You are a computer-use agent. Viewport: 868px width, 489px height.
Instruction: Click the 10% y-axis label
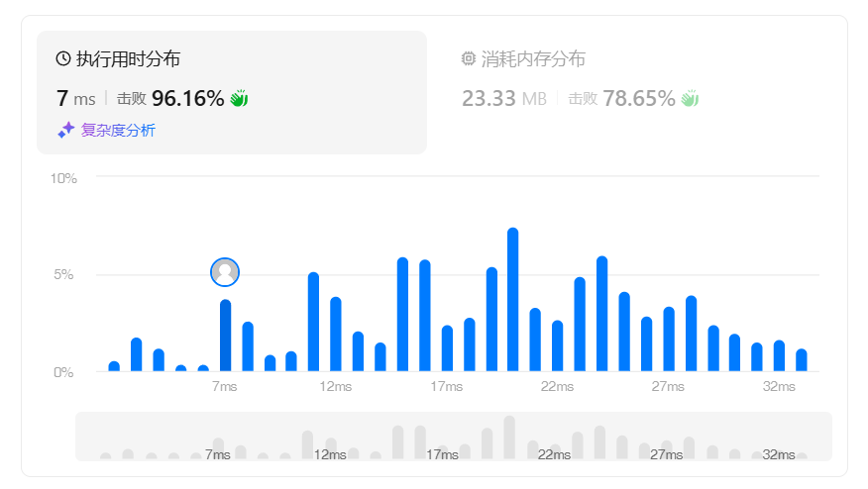(x=63, y=178)
